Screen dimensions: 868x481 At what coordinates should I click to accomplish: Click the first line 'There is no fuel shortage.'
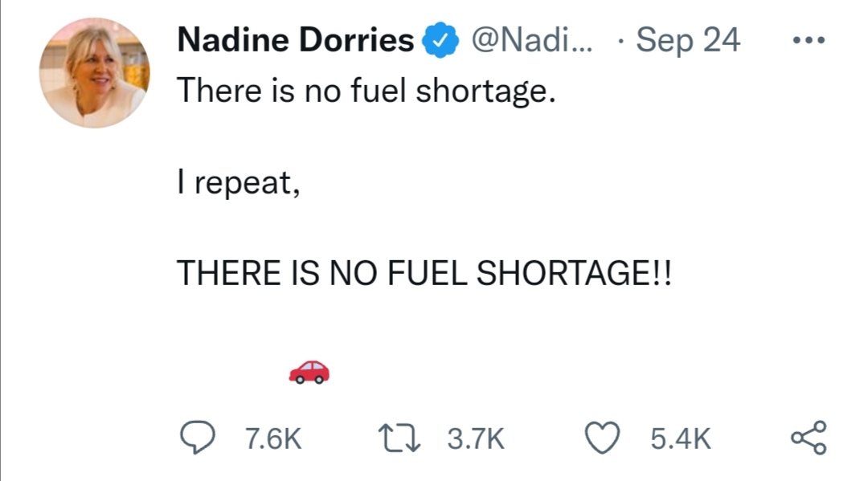coord(366,91)
